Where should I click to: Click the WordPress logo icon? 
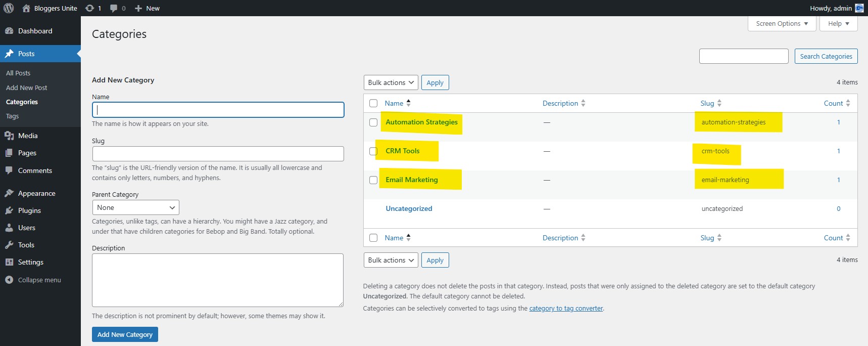point(9,8)
